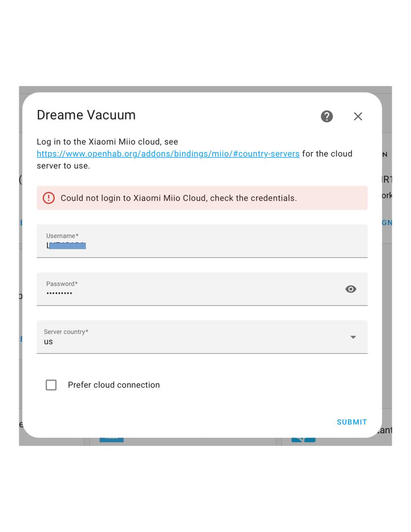Click the Dreame Vacuum dialog title
Viewport: 411px width, 532px height.
86,114
